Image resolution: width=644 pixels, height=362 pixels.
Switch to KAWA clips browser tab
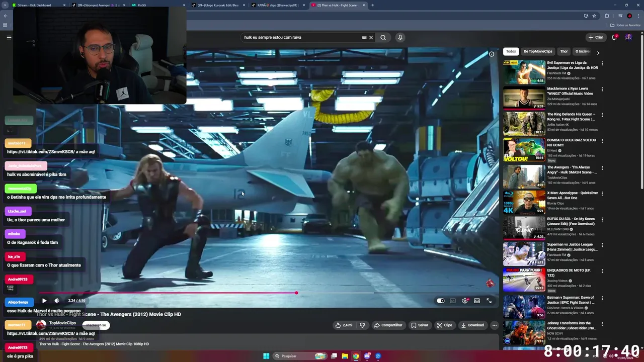point(278,5)
